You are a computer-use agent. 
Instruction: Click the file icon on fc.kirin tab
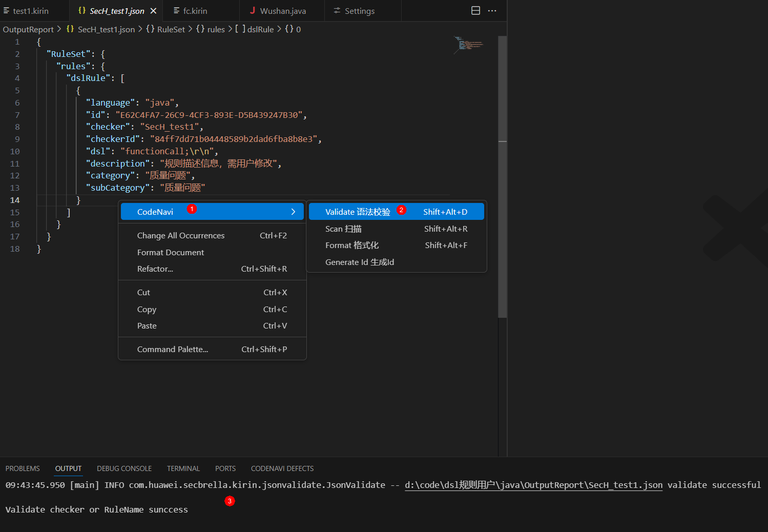click(x=176, y=11)
